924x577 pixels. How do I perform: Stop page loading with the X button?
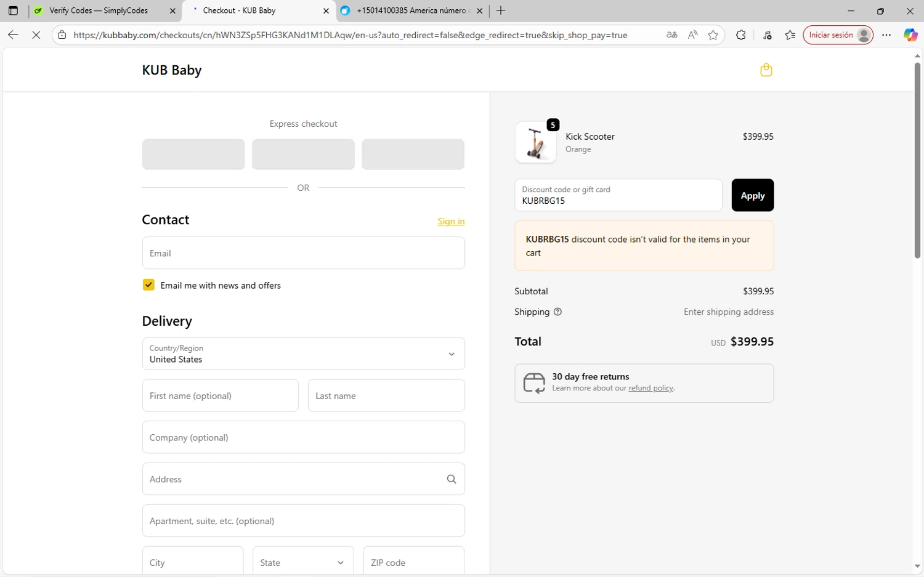tap(36, 35)
